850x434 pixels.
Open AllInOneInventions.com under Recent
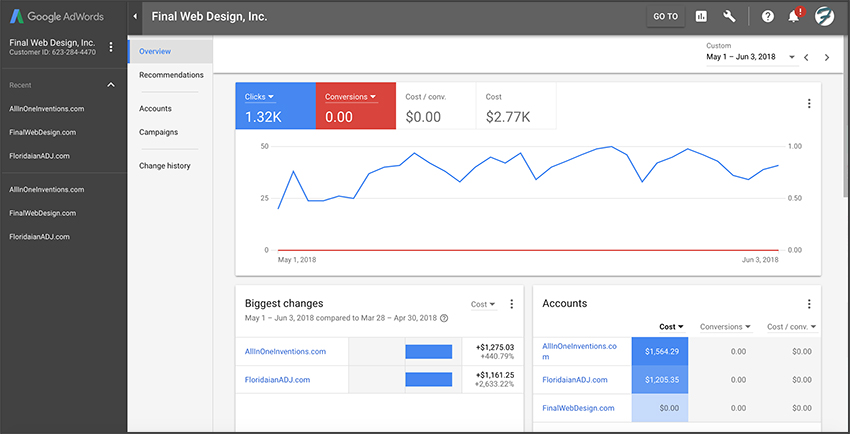pos(47,108)
